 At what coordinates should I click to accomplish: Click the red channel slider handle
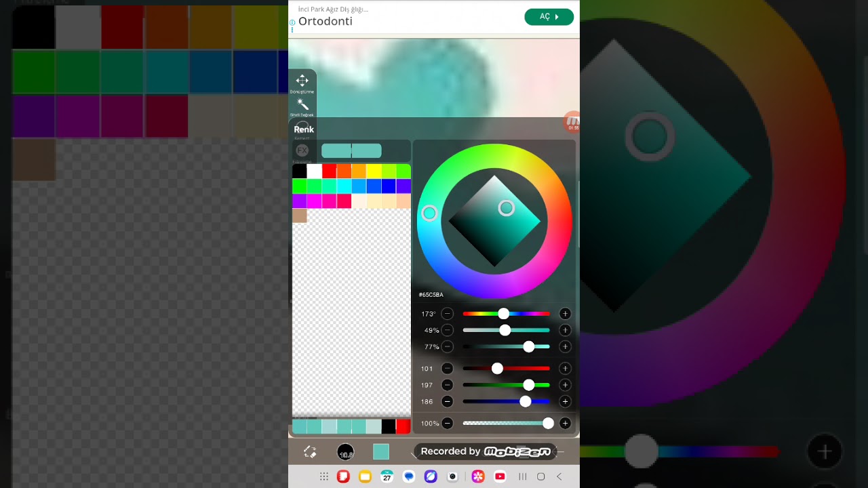[497, 369]
